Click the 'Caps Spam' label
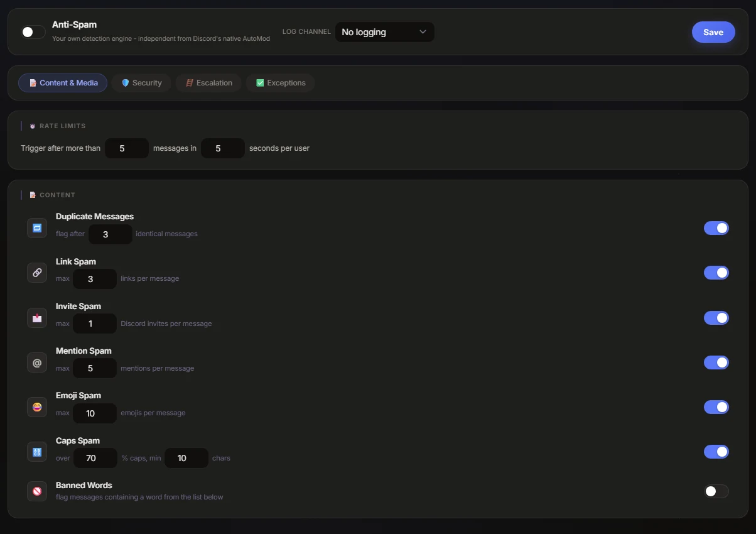The image size is (756, 534). coord(78,441)
